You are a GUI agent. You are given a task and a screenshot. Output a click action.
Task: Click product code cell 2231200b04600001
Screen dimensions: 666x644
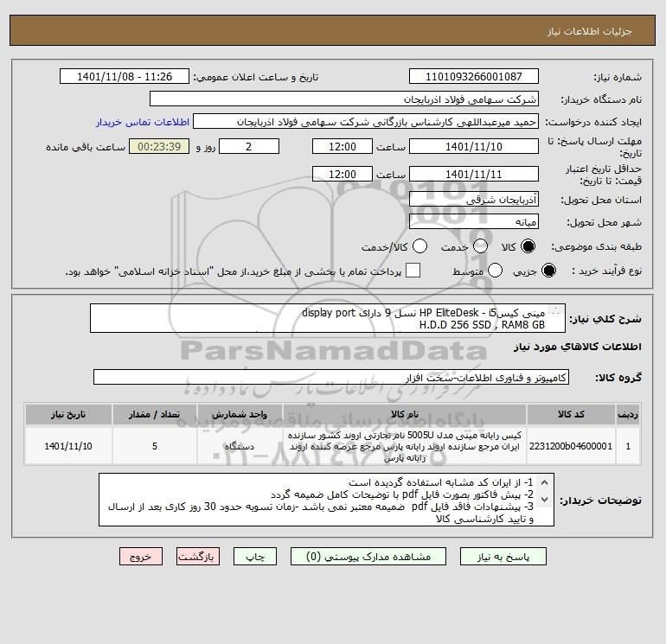pos(571,446)
